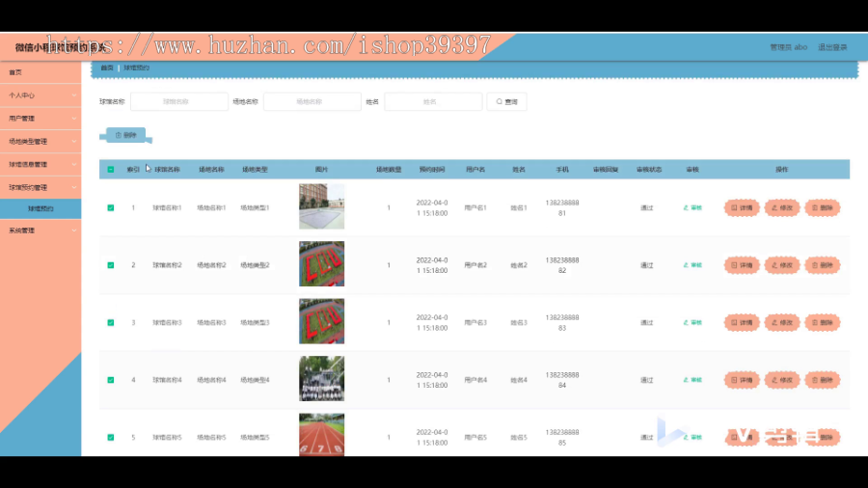The width and height of the screenshot is (868, 488).
Task: Uncheck the checkbox for row 4
Action: [x=111, y=380]
